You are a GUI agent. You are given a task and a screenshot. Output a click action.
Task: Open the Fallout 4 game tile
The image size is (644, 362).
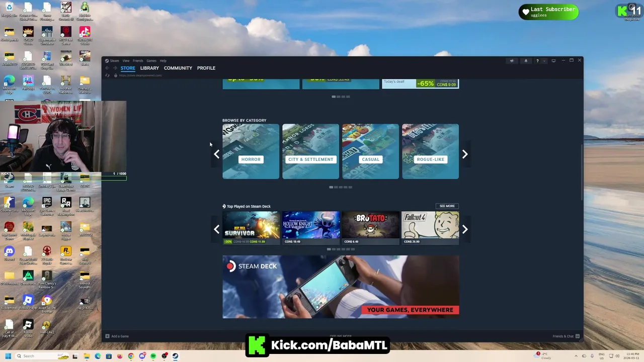click(430, 228)
